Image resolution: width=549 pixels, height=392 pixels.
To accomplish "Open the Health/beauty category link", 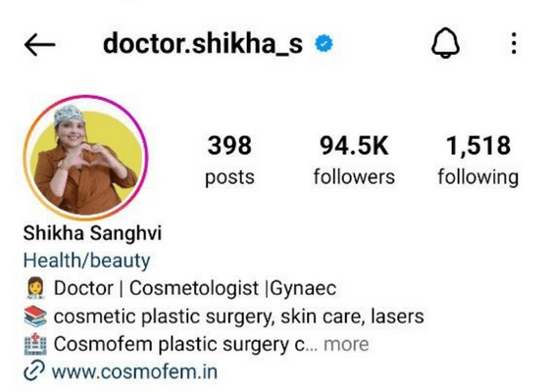I will 87,261.
